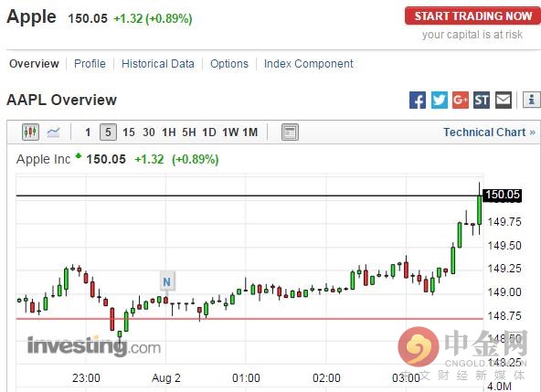Click the 149.00 price axis label

click(x=504, y=292)
